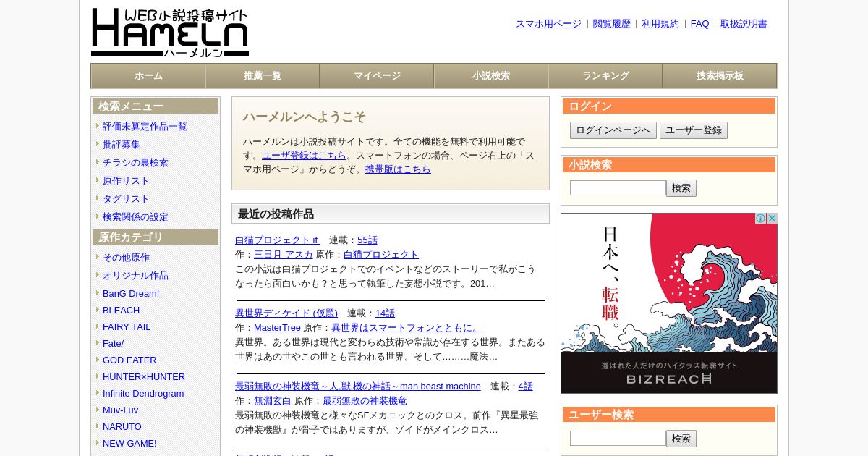Select FAIRY TAIL category
Screen dimensions: 868x456
[x=127, y=326]
